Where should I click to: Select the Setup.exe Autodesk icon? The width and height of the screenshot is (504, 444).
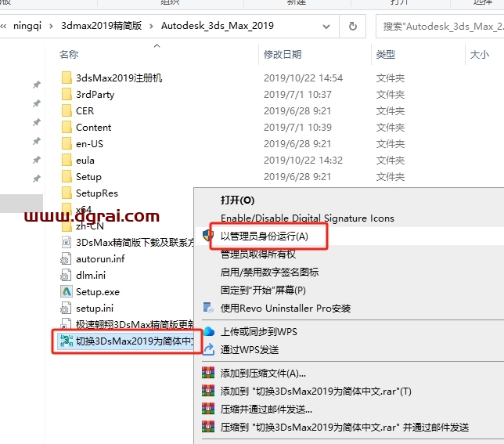67,291
